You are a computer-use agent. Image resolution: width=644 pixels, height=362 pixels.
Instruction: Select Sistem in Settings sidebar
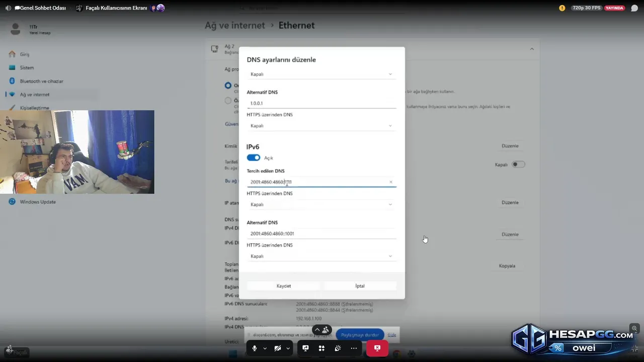(x=27, y=68)
